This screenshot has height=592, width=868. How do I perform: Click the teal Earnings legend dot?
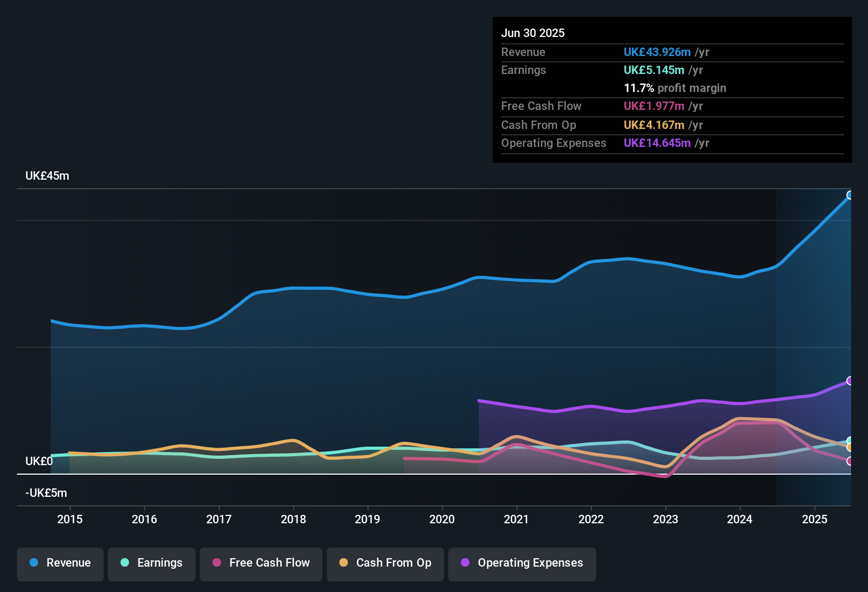125,563
